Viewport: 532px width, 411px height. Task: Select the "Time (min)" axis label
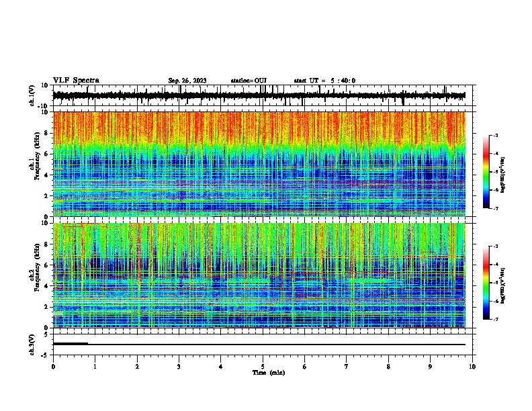269,373
